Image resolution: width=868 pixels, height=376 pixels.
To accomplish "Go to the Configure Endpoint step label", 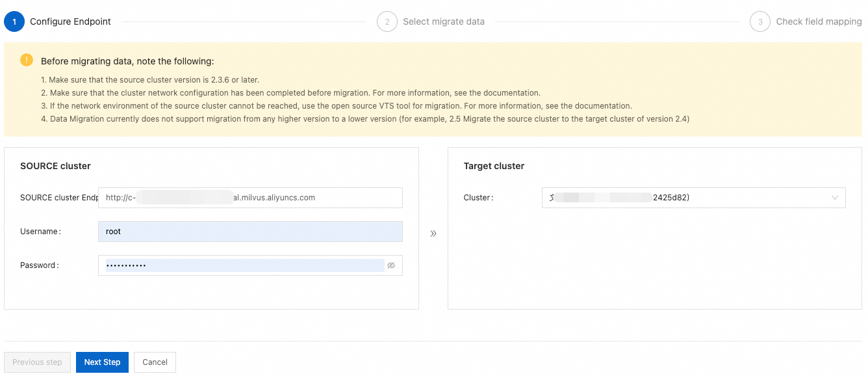I will click(x=70, y=21).
